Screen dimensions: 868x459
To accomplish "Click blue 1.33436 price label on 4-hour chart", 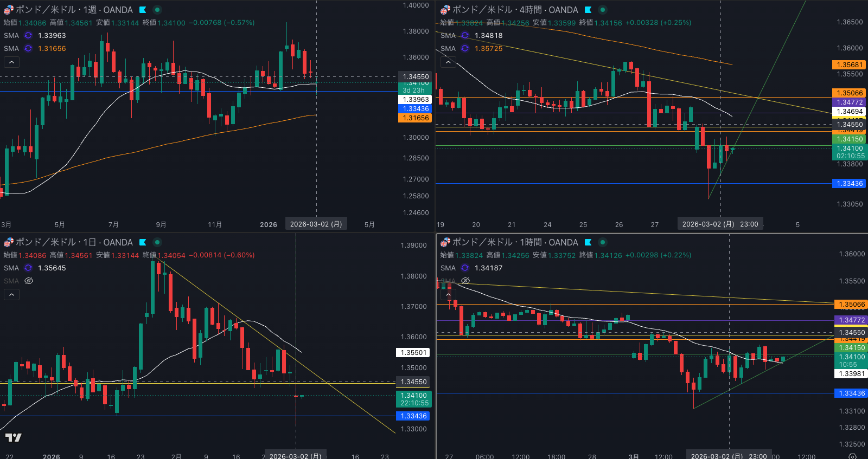I will click(x=849, y=184).
